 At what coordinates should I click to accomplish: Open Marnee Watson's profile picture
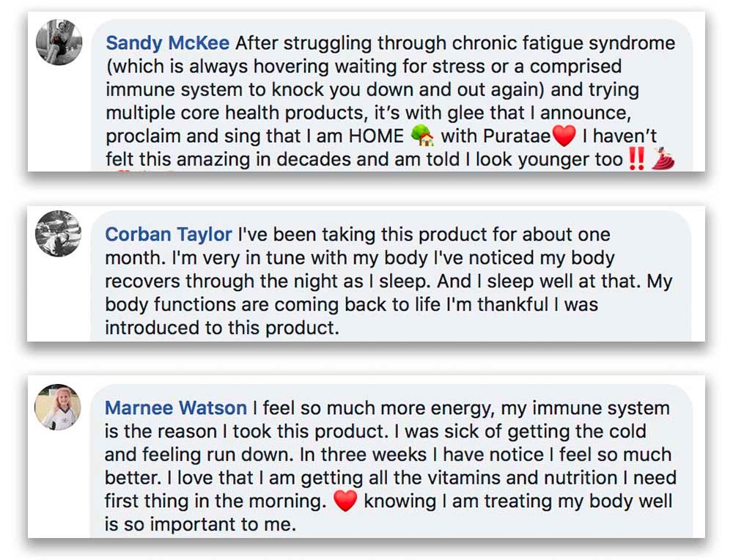click(x=57, y=407)
